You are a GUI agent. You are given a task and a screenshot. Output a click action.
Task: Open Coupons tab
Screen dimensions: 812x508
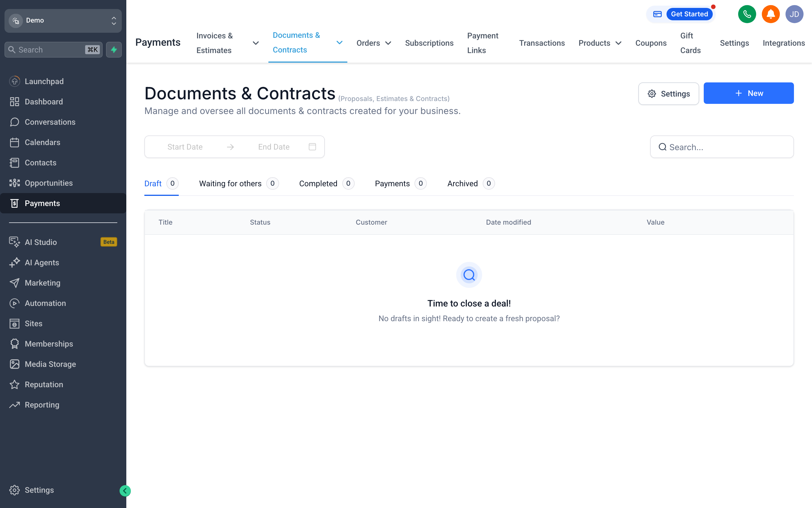(x=651, y=43)
